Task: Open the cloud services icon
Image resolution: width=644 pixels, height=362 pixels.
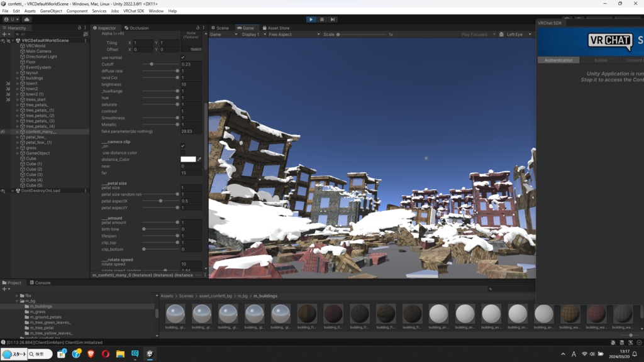Action: pyautogui.click(x=26, y=19)
